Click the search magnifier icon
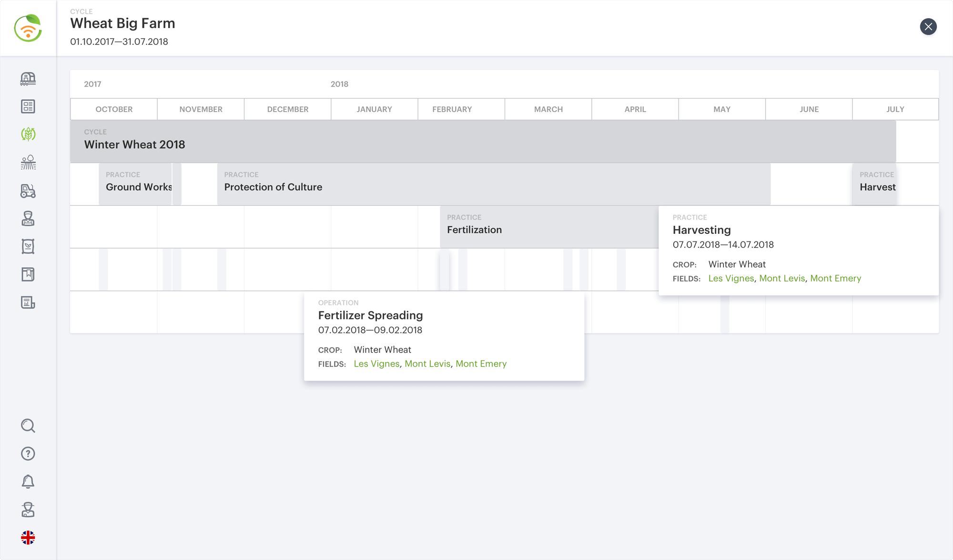Viewport: 953px width, 560px height. click(x=28, y=426)
